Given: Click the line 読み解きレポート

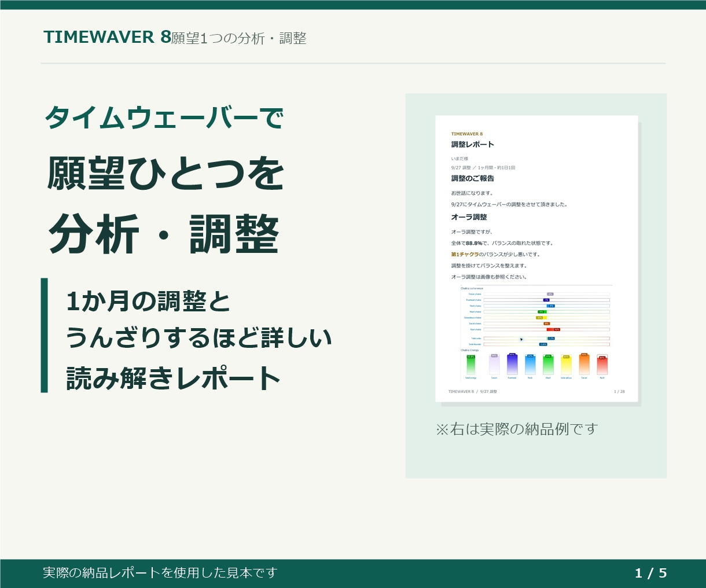Looking at the screenshot, I should (x=174, y=378).
